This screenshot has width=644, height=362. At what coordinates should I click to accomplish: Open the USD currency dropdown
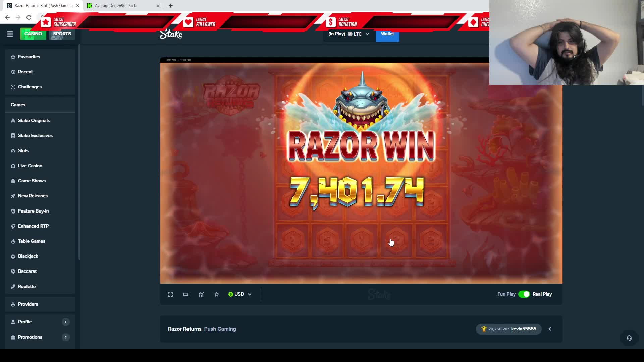click(x=240, y=294)
